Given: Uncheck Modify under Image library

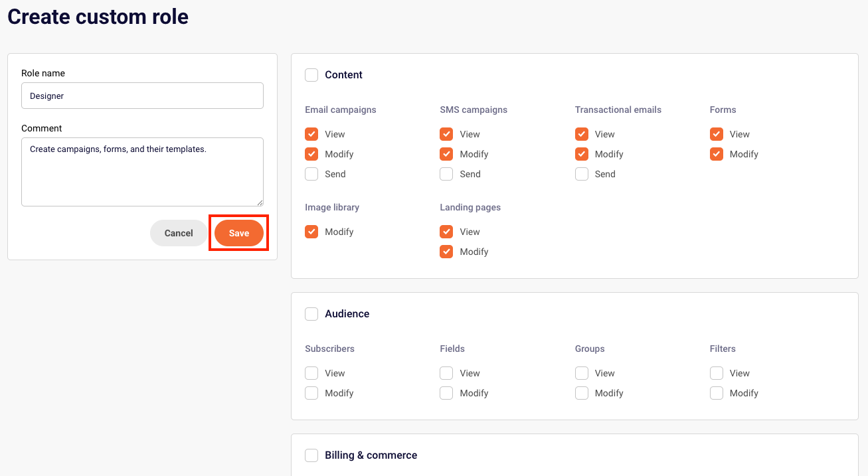Looking at the screenshot, I should (x=311, y=232).
